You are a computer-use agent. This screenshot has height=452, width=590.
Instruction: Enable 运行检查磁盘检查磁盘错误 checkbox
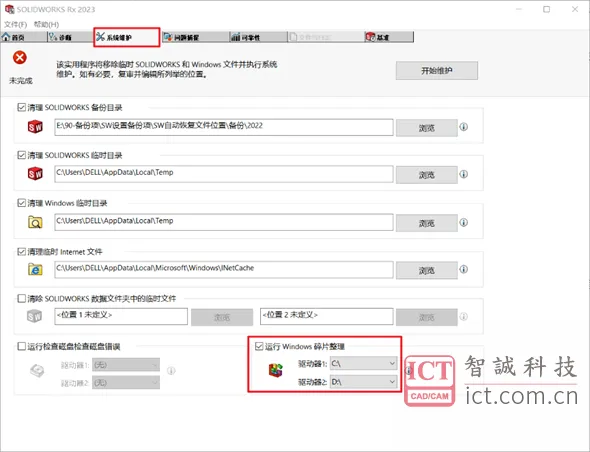[x=21, y=346]
